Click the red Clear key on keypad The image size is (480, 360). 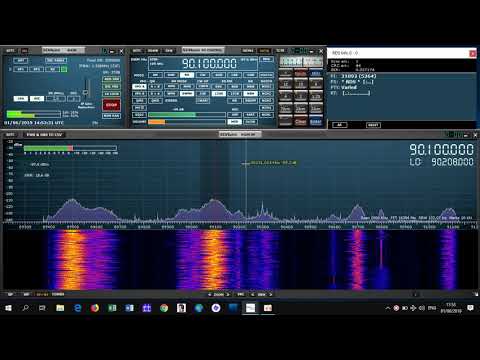(x=301, y=121)
